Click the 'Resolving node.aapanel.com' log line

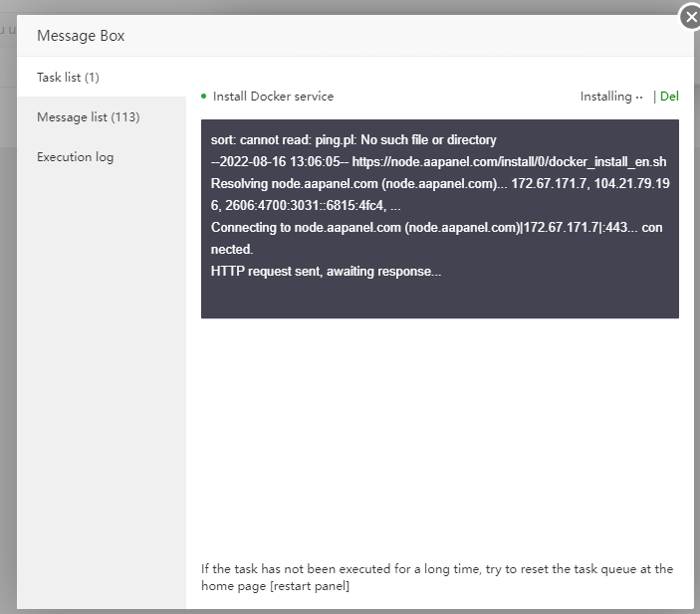(438, 184)
